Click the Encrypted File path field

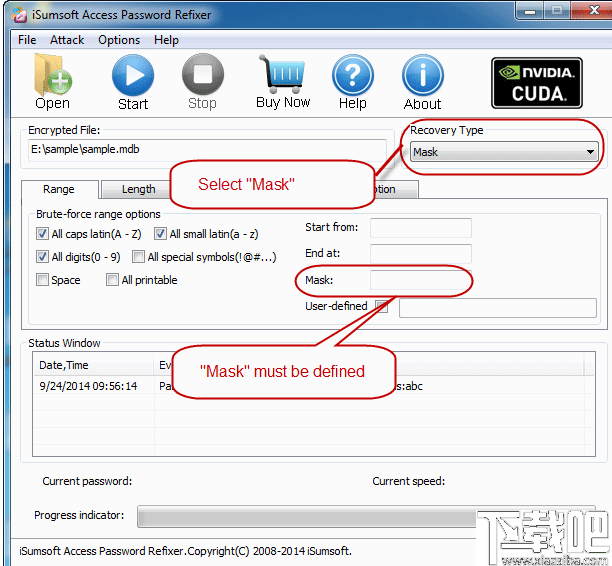(207, 150)
